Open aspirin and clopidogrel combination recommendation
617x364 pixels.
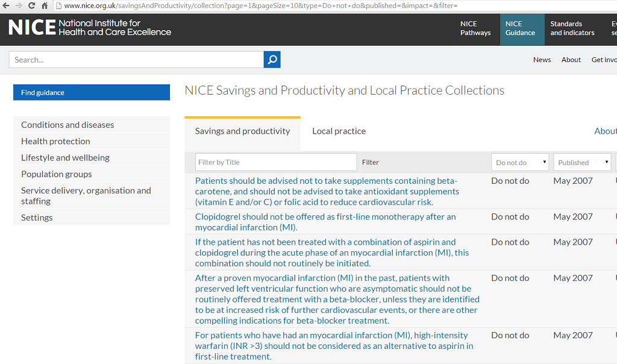click(332, 253)
